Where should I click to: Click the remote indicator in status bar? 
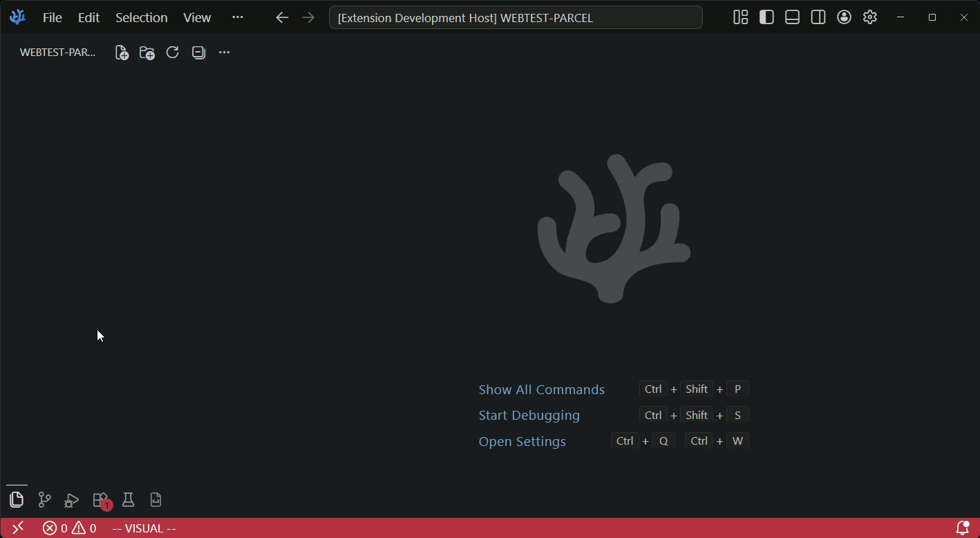click(18, 528)
